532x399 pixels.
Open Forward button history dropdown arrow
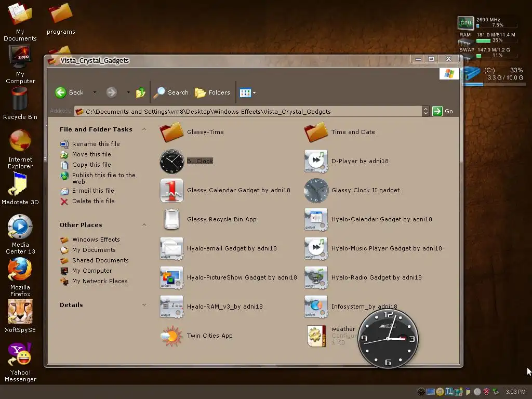pos(128,92)
